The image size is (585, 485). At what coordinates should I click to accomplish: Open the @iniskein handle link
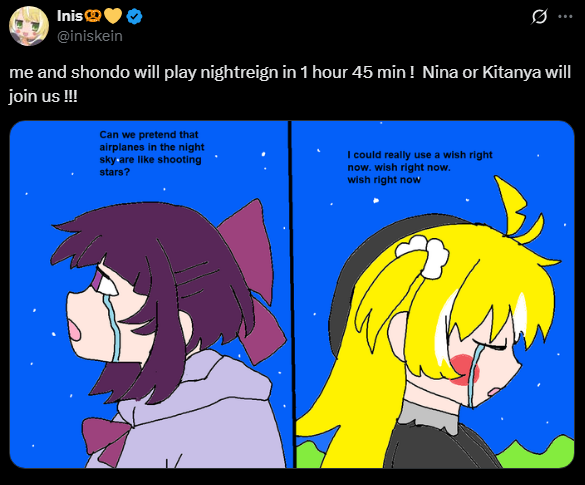pos(90,36)
